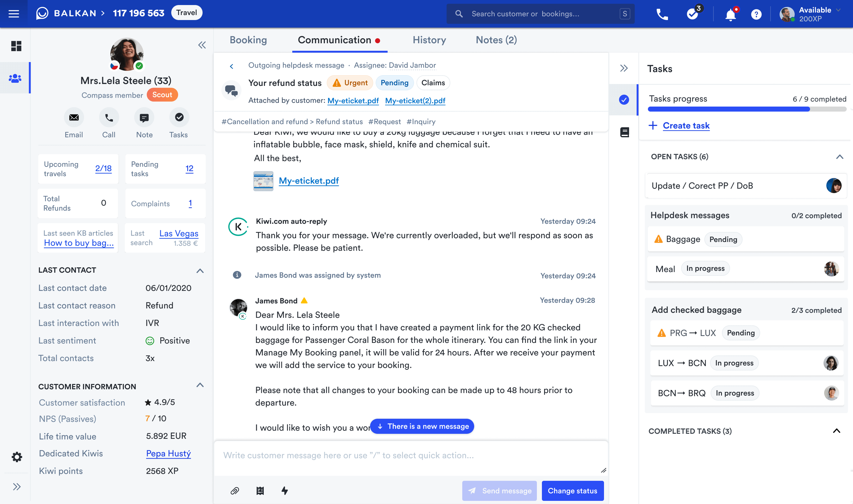The image size is (853, 504).
Task: Open the David Jambor assignee selector
Action: [x=412, y=65]
